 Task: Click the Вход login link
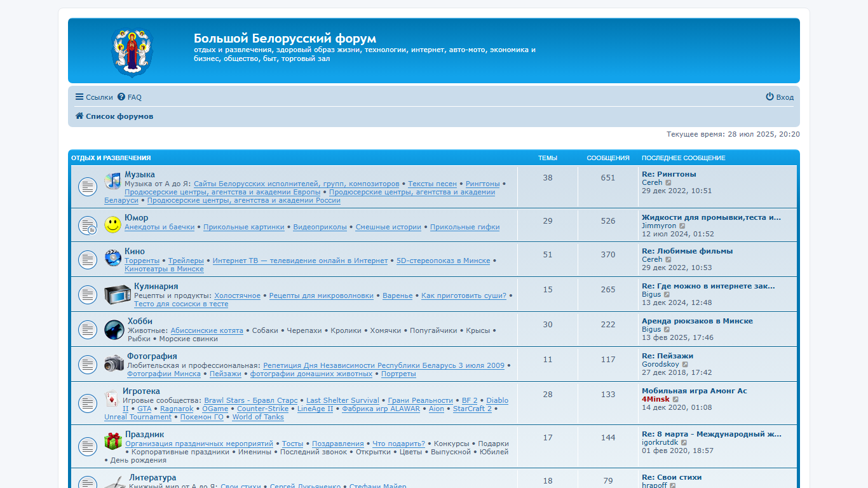(x=780, y=97)
